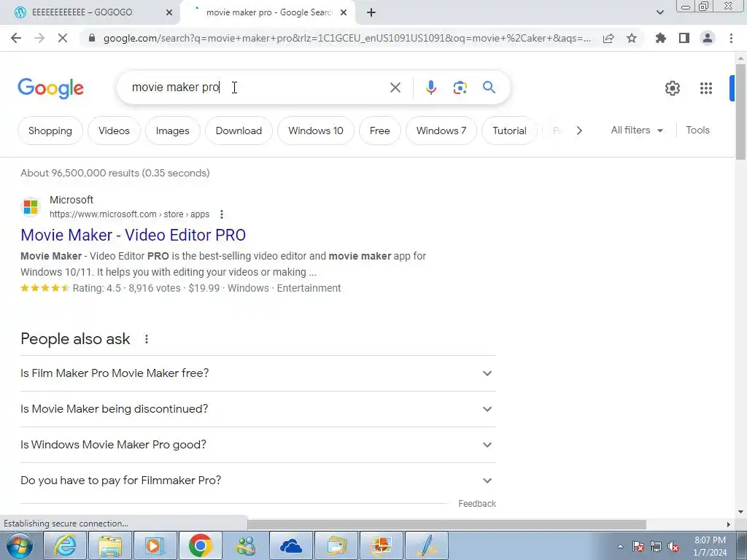Click the 'Rating: 4.5' text
The image size is (747, 560).
[x=97, y=288]
